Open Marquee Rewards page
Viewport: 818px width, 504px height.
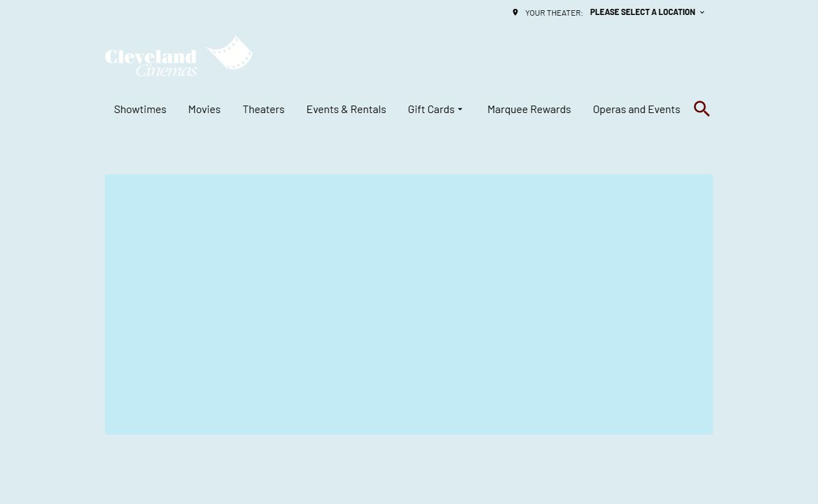(529, 109)
